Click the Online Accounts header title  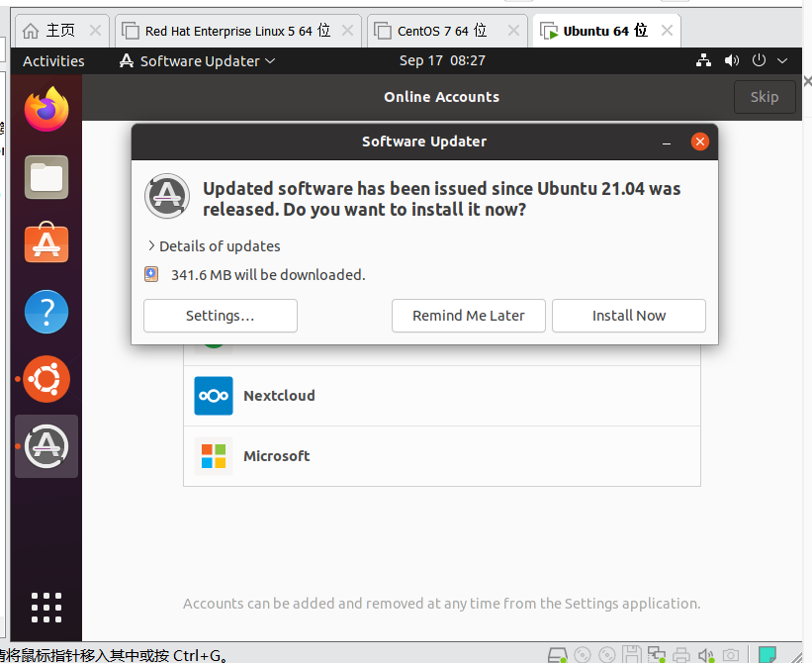442,97
